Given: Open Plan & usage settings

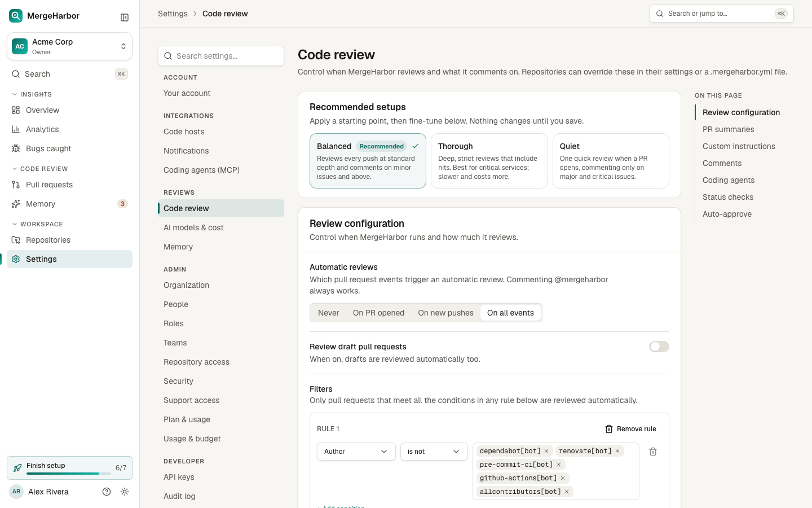Looking at the screenshot, I should (x=221, y=419).
